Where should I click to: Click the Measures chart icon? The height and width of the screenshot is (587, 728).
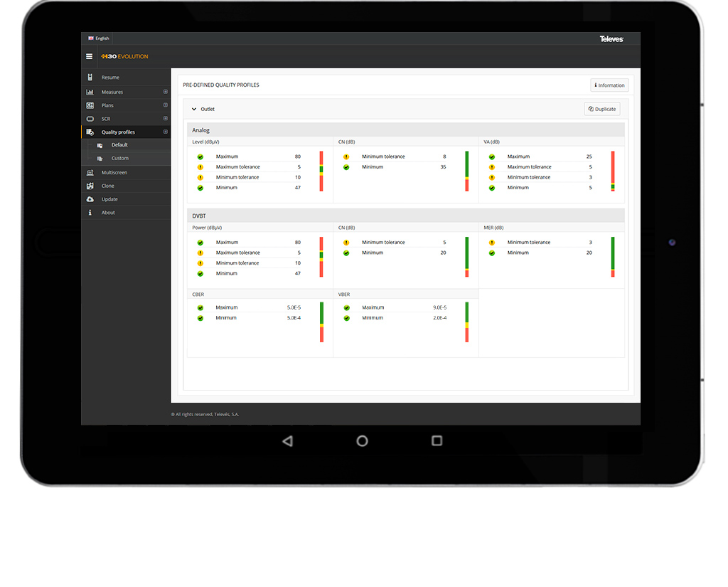coord(90,92)
